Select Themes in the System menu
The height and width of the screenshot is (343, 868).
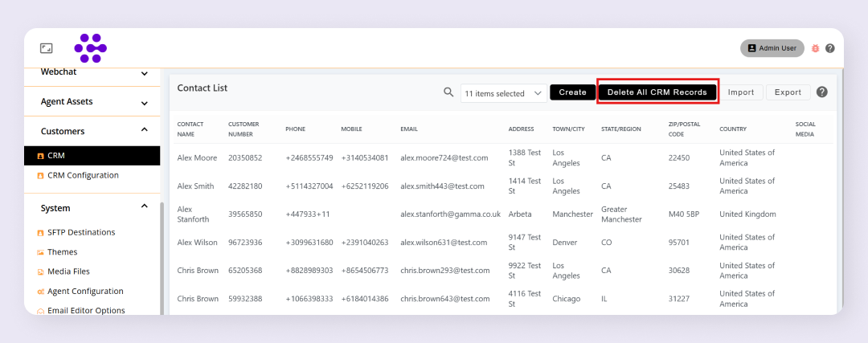click(x=63, y=252)
